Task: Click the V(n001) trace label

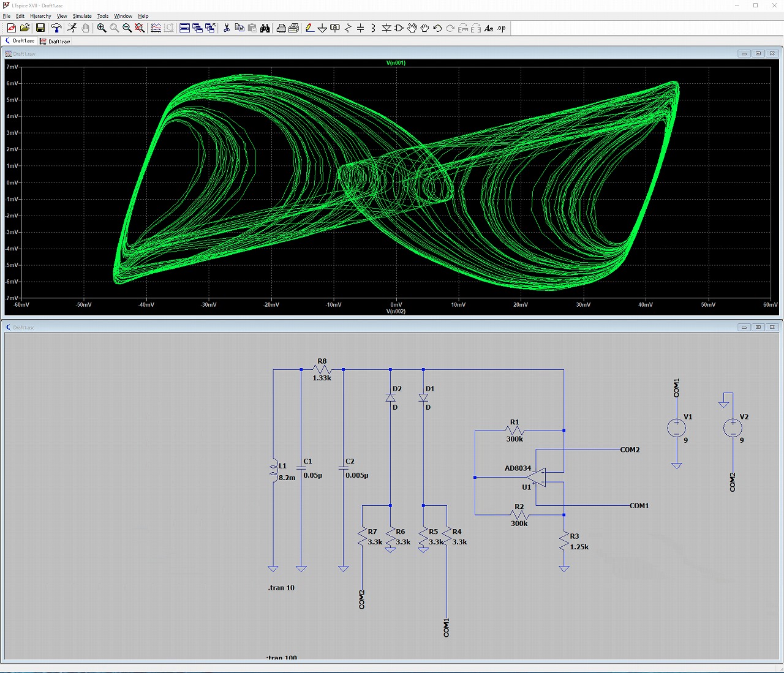Action: tap(396, 62)
